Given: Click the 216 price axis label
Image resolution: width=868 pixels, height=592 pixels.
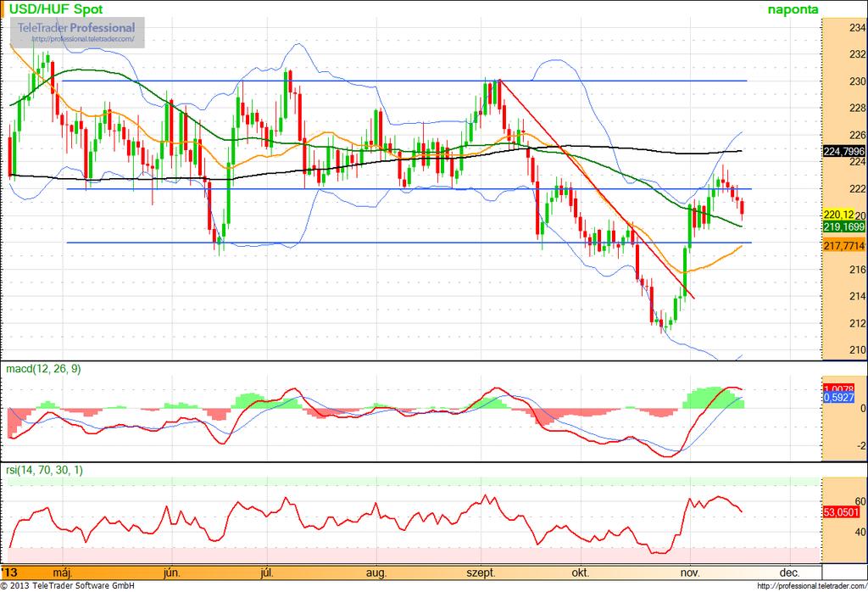Looking at the screenshot, I should point(858,270).
